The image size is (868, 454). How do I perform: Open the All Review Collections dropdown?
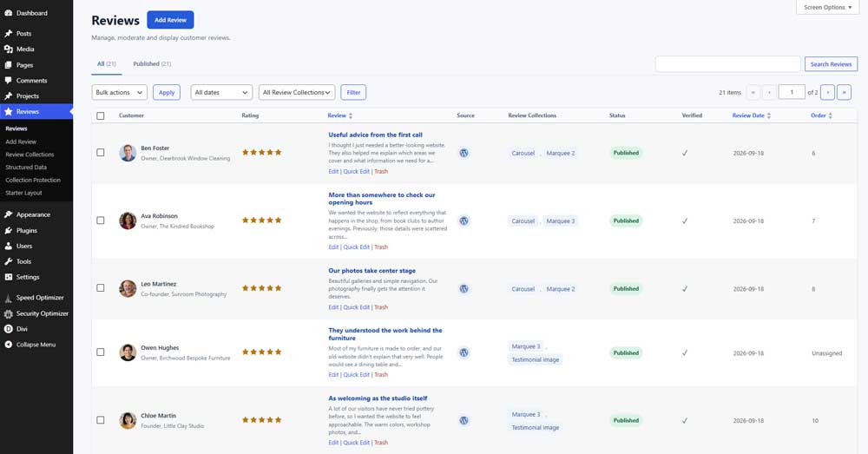297,93
